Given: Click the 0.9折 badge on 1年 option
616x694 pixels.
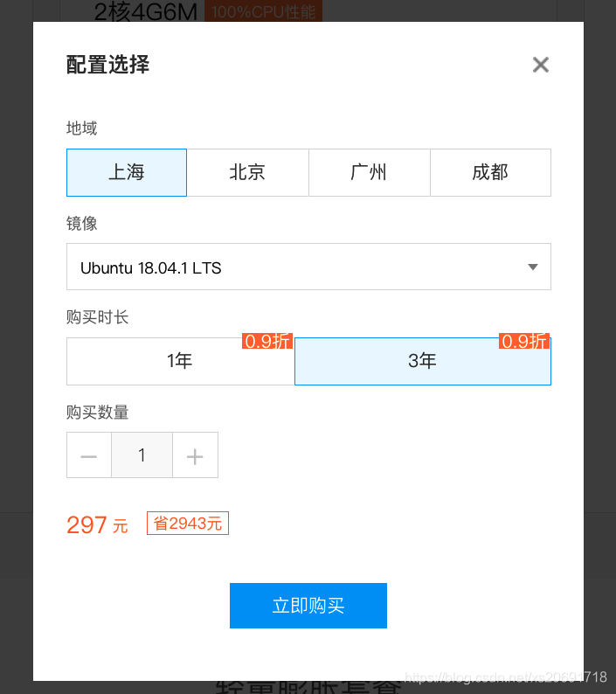Looking at the screenshot, I should pyautogui.click(x=266, y=341).
